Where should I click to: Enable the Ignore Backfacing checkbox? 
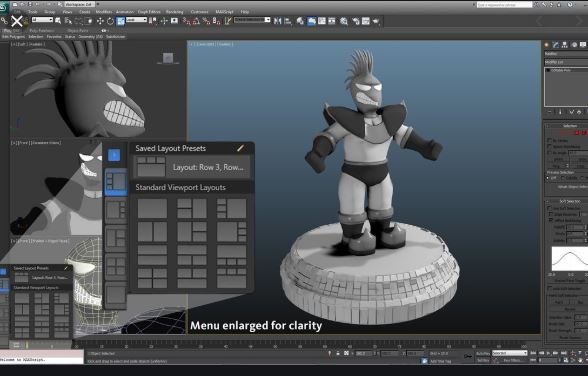(550, 146)
